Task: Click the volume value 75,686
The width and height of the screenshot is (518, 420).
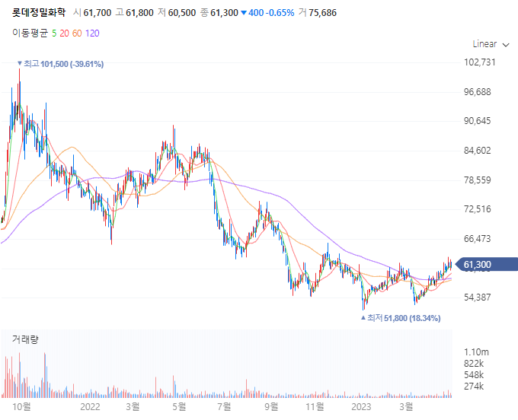Action: 322,13
